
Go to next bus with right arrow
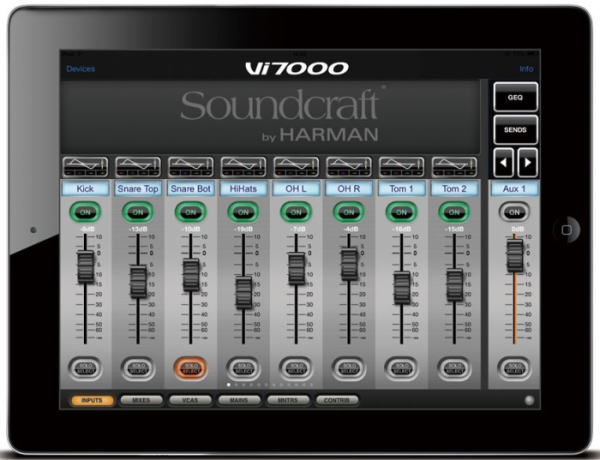(528, 163)
